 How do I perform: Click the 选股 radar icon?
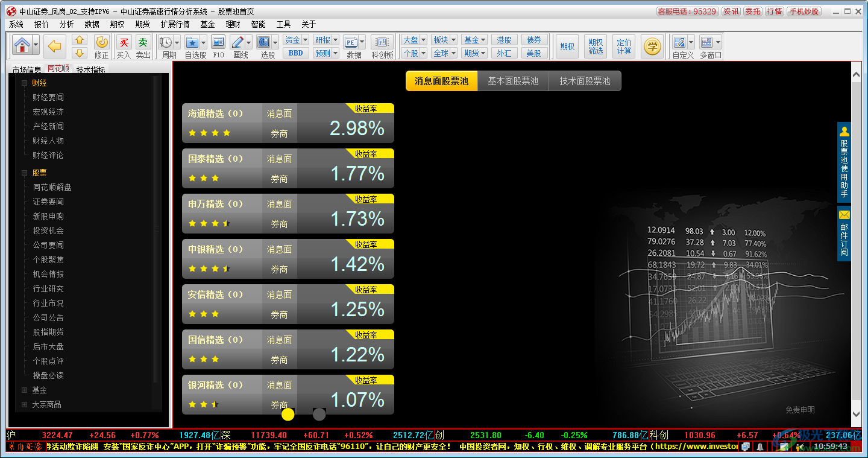point(263,42)
